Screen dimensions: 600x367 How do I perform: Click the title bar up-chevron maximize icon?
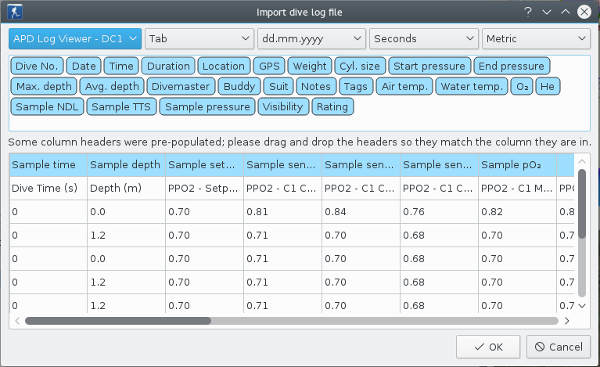click(x=565, y=12)
